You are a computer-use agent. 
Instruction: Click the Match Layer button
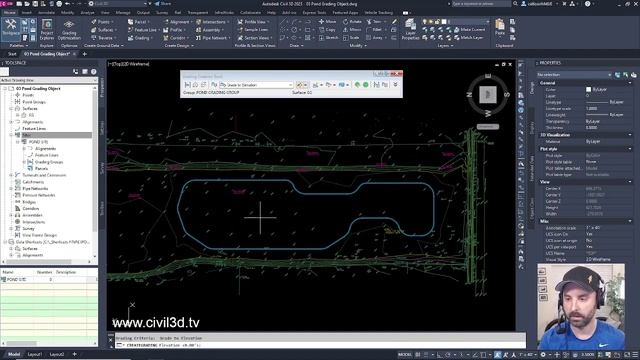click(468, 38)
